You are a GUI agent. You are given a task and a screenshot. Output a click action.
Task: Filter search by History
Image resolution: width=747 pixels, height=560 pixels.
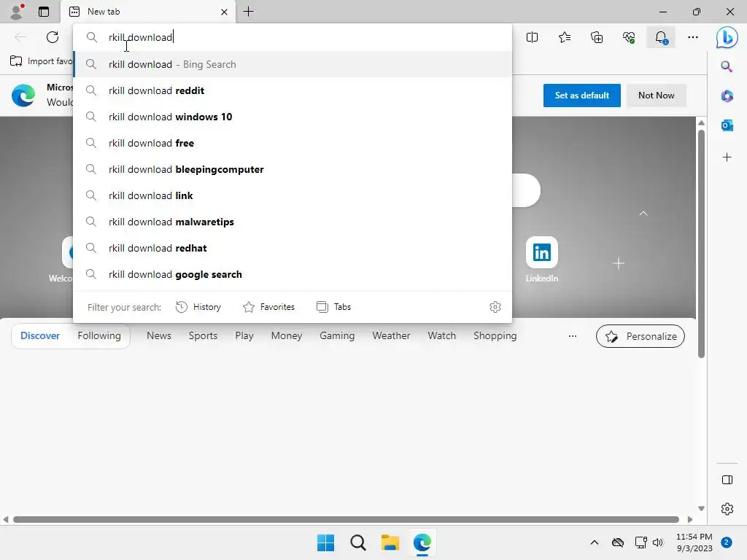pos(198,307)
